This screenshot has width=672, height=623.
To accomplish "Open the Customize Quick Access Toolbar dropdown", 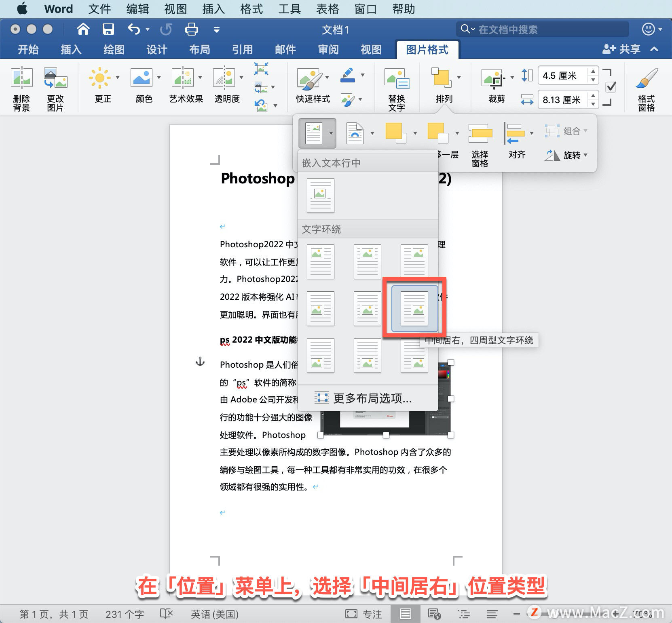I will tap(217, 29).
